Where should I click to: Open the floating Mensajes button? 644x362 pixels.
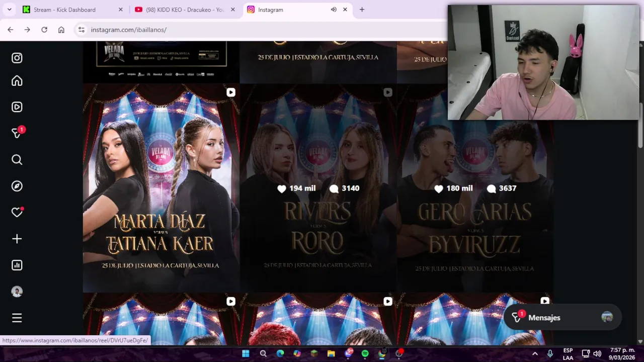562,318
